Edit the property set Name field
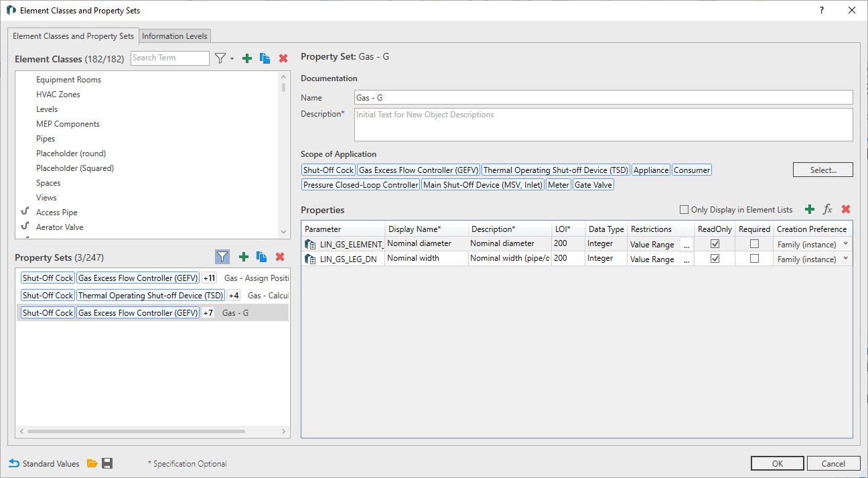This screenshot has height=478, width=868. [603, 98]
